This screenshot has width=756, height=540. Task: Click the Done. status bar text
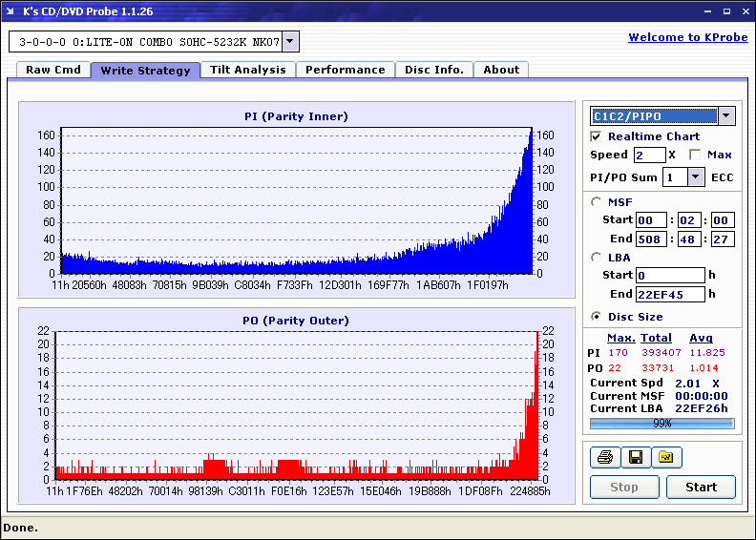20,528
